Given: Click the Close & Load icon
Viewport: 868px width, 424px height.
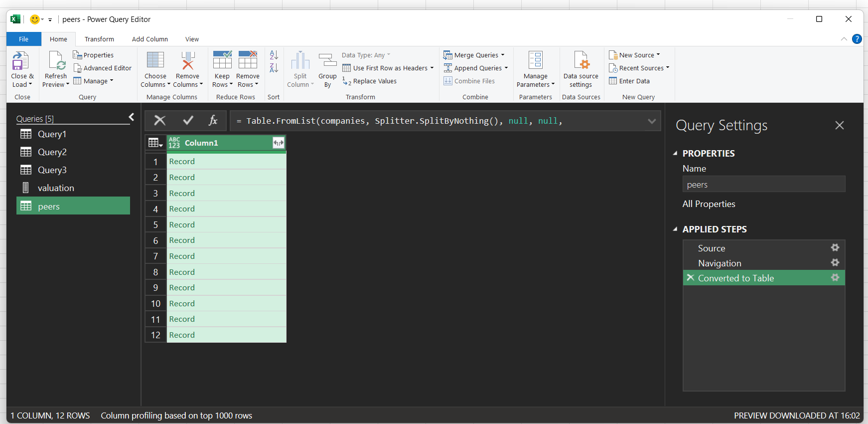Looking at the screenshot, I should (20, 61).
